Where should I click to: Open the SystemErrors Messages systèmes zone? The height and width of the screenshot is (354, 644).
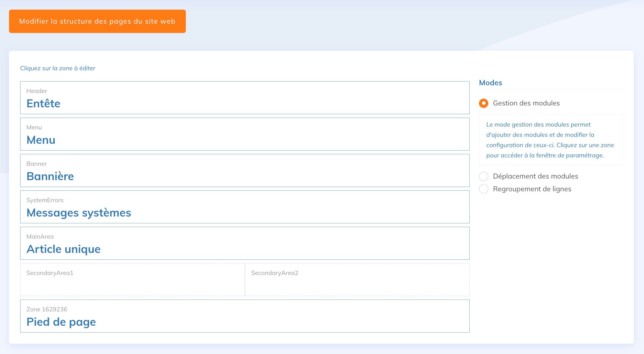245,207
